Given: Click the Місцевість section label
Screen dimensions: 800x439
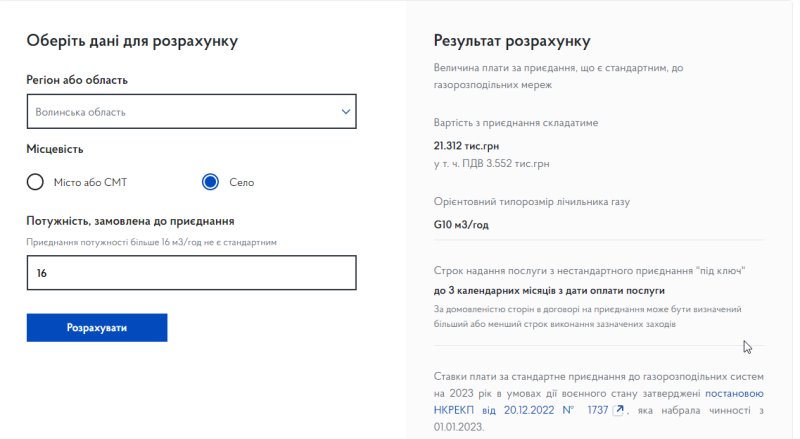Looking at the screenshot, I should (x=55, y=149).
